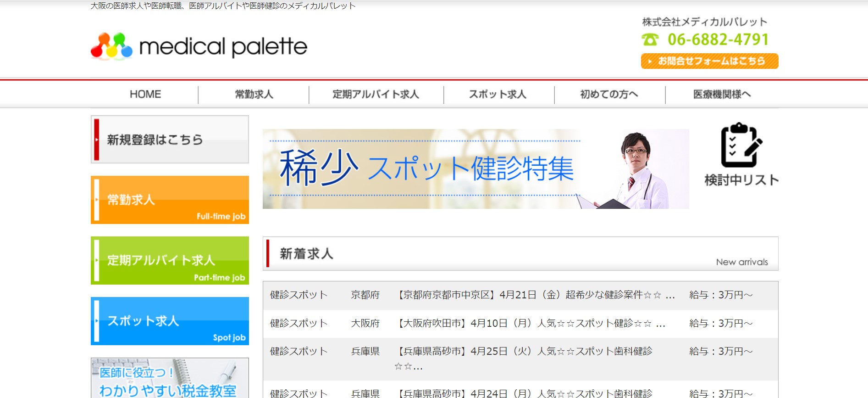Open the 京都府京都市中京区 4月21日 job listing
Viewport: 868px width, 398px height.
tap(535, 295)
